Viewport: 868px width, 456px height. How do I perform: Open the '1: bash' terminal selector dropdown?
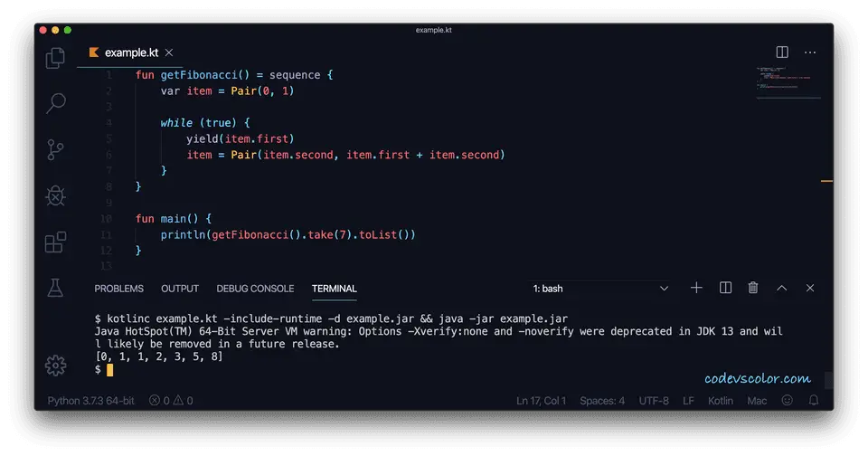[x=601, y=289]
